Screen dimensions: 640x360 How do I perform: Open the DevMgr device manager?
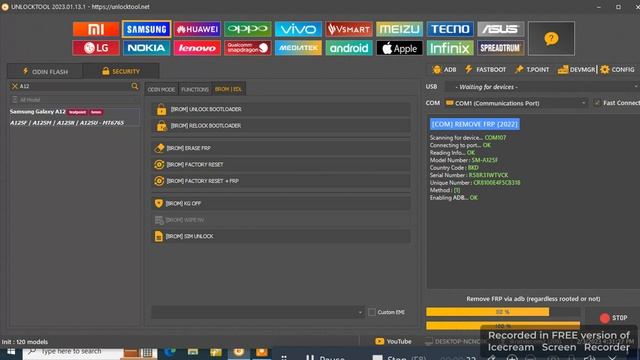pyautogui.click(x=576, y=69)
